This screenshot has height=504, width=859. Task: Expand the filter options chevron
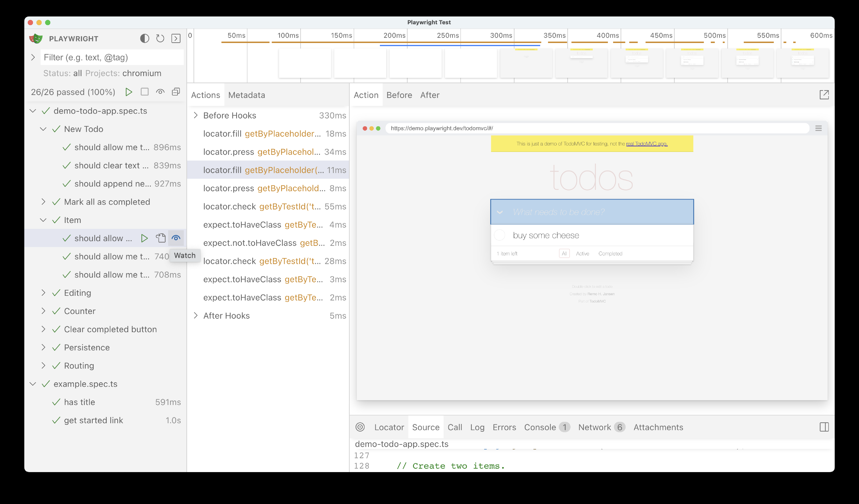coord(33,57)
